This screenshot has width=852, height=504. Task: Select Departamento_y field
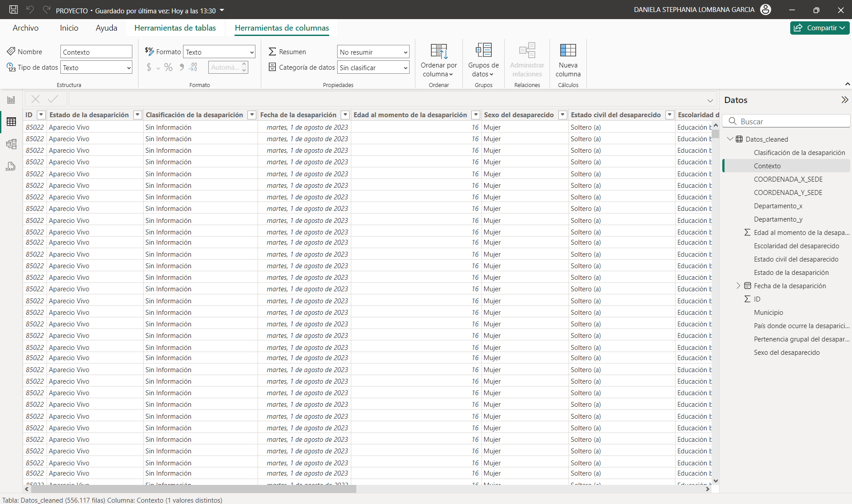[x=778, y=219]
